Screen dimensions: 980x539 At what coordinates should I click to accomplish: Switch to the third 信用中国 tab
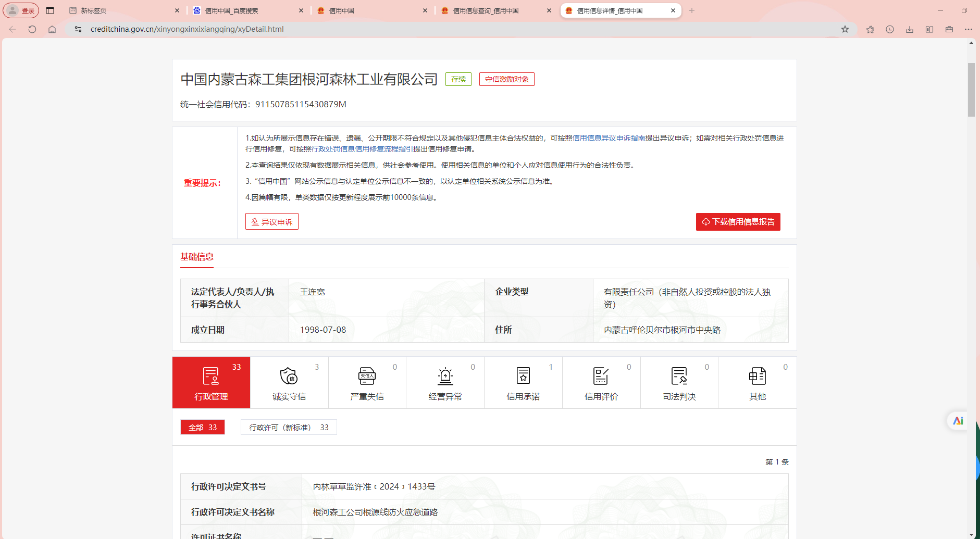click(372, 11)
